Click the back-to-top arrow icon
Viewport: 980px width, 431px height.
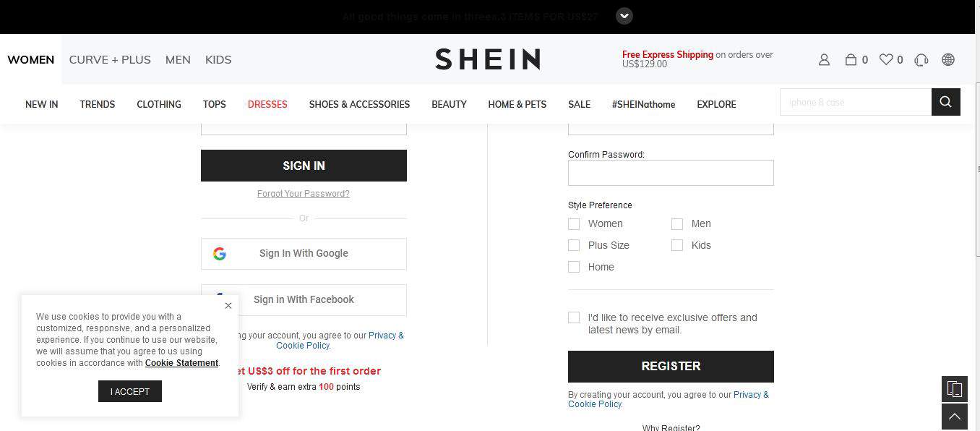pyautogui.click(x=955, y=417)
